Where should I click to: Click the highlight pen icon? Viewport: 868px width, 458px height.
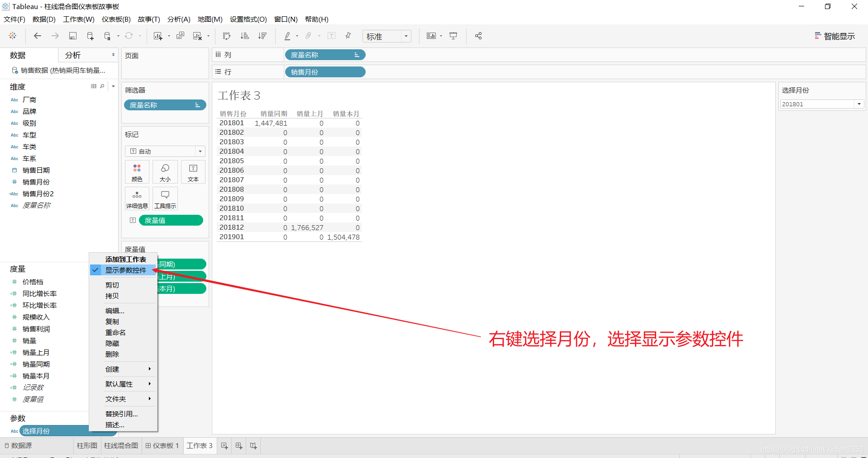287,36
